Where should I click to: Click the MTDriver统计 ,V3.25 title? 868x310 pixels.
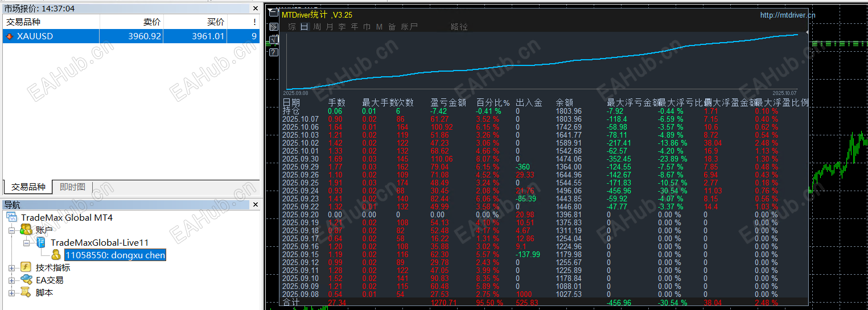316,15
